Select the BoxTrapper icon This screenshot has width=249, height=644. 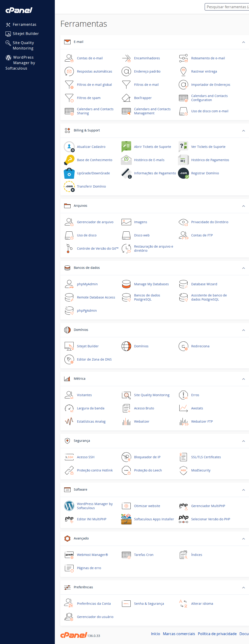(126, 98)
